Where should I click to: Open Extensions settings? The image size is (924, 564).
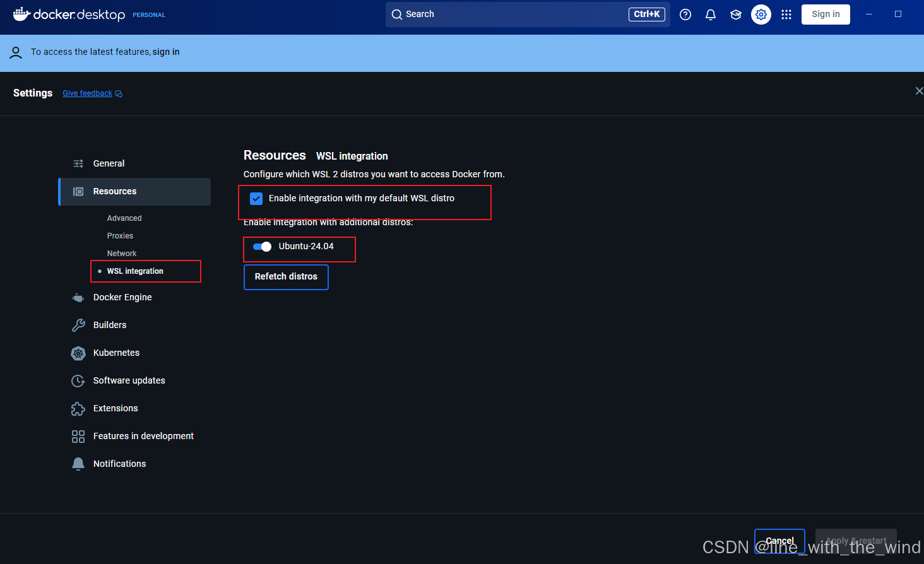(x=135, y=408)
